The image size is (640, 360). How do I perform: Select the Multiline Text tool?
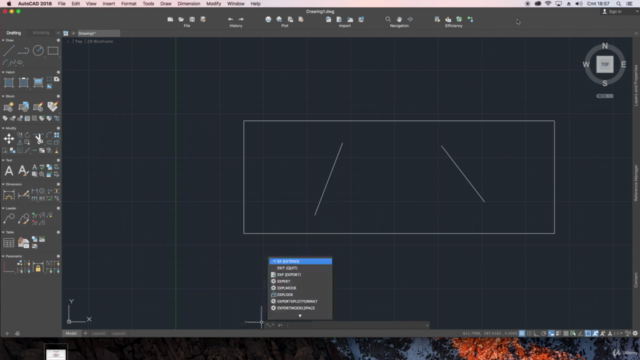(9, 171)
